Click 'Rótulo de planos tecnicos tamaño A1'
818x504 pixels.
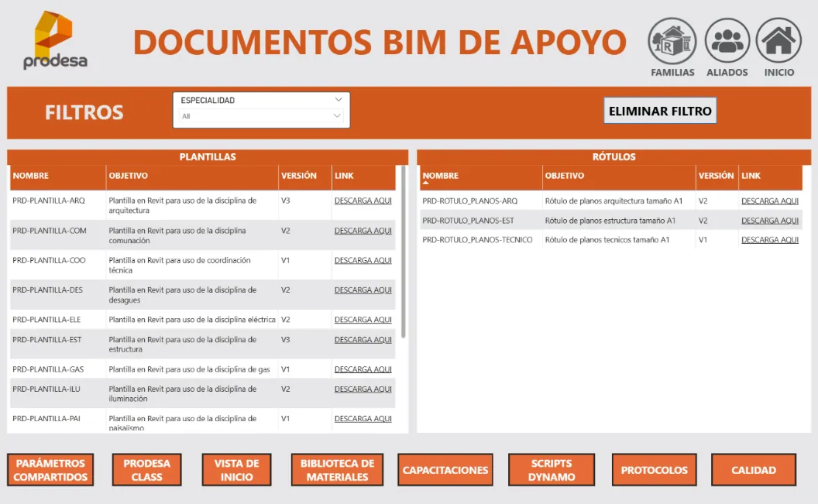(x=607, y=240)
